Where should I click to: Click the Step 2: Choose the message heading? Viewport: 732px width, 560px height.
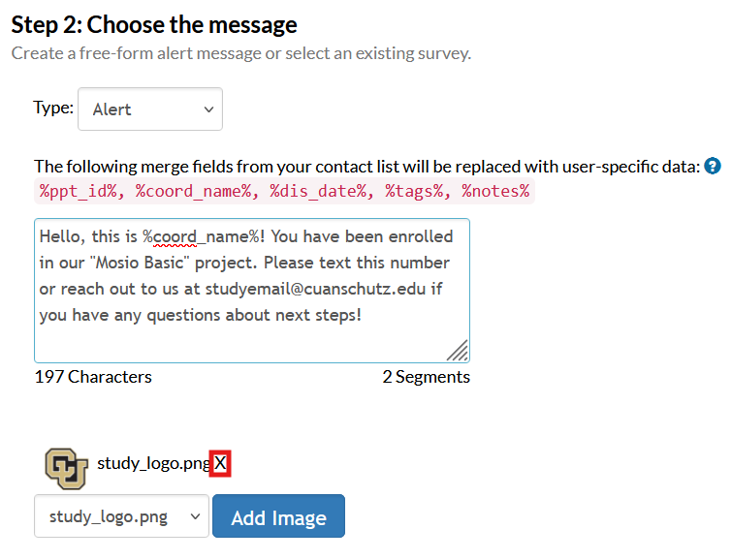click(x=154, y=25)
